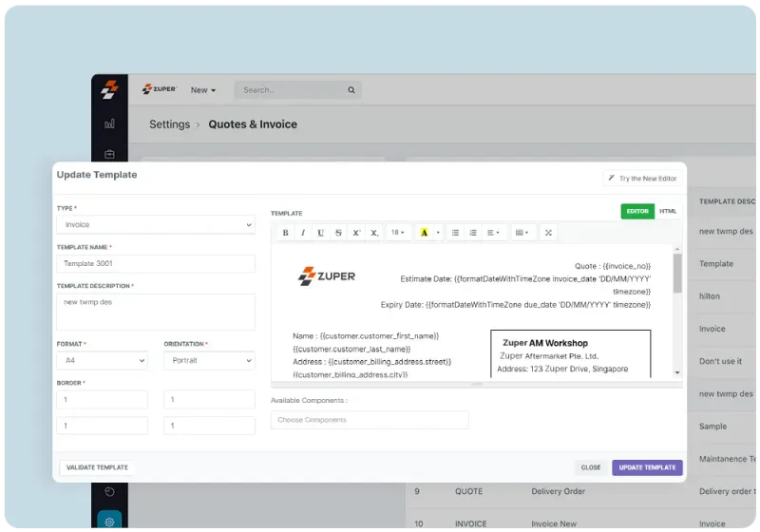Insert an unordered bullet list
760x532 pixels.
455,233
